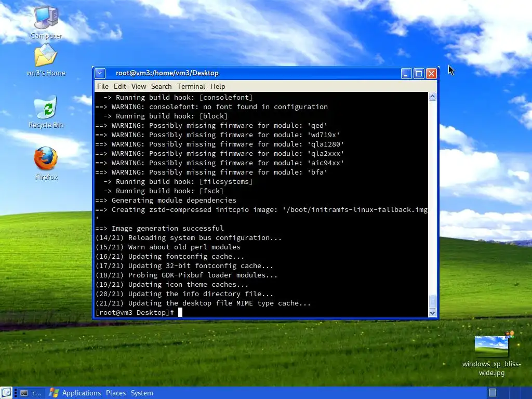
Task: Click the 'Creating zstd-compressed initcpio image' line
Action: (x=262, y=210)
